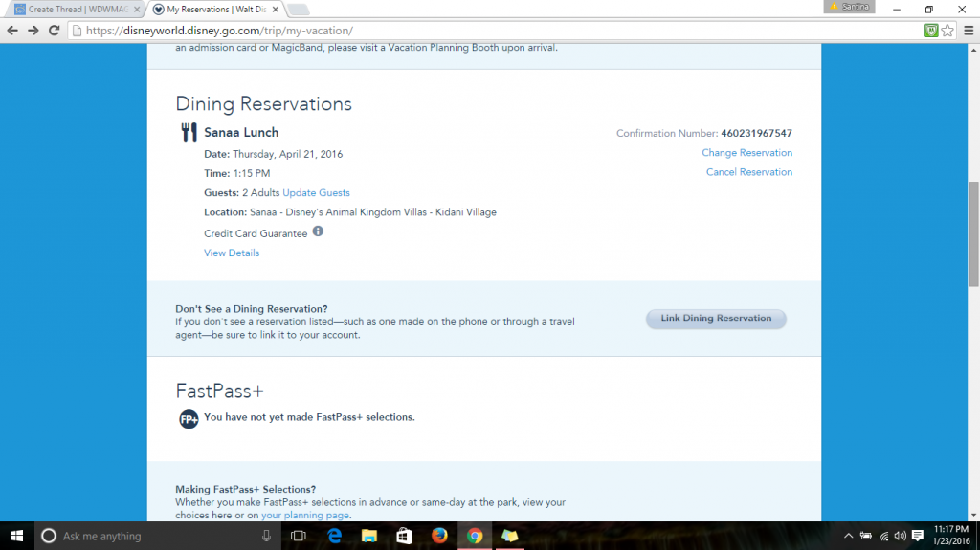Bookmark this page with the star icon
This screenshot has width=980, height=550.
[947, 31]
